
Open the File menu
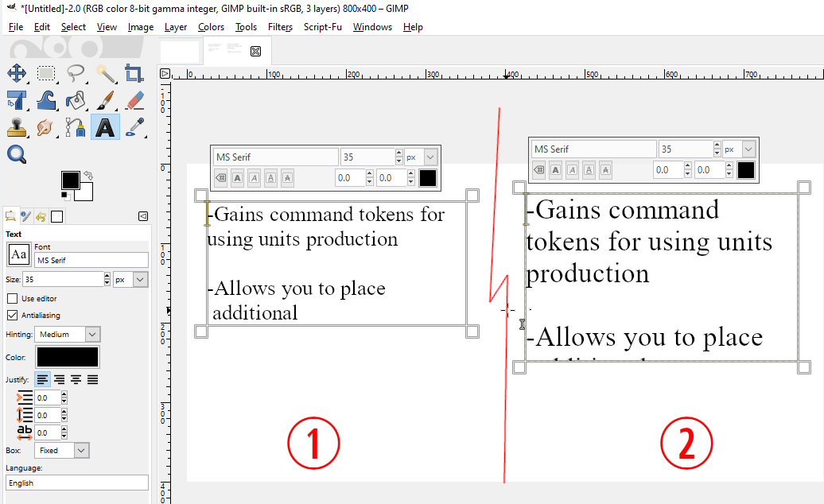pos(16,27)
